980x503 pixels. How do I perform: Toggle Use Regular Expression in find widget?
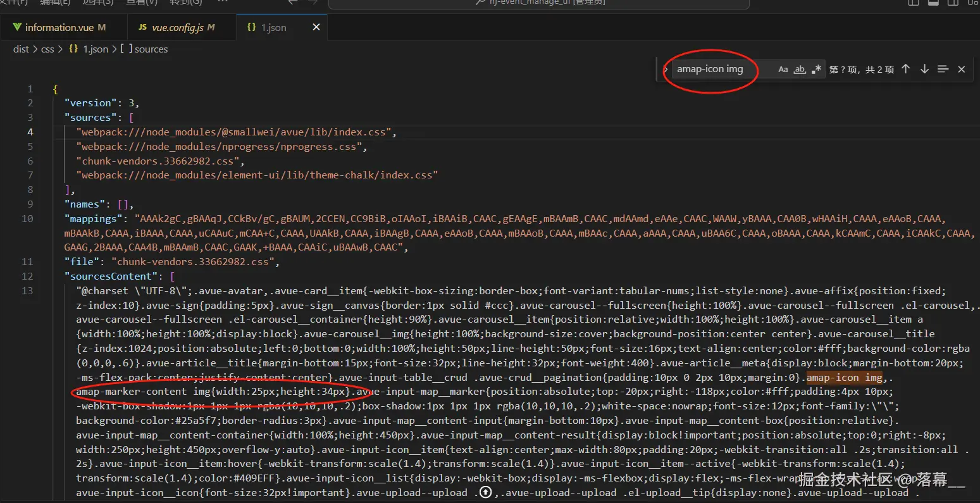(x=816, y=69)
